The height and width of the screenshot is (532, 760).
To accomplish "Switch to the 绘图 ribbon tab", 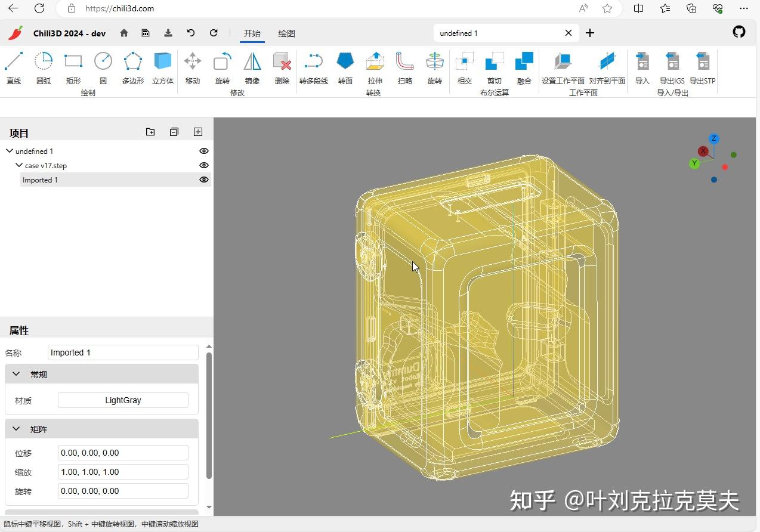I will 286,33.
